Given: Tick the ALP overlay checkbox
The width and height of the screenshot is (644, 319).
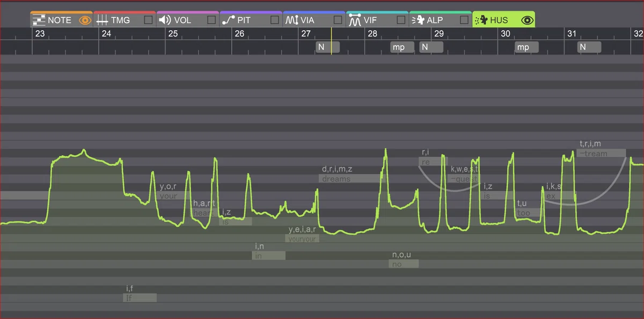Looking at the screenshot, I should click(464, 20).
